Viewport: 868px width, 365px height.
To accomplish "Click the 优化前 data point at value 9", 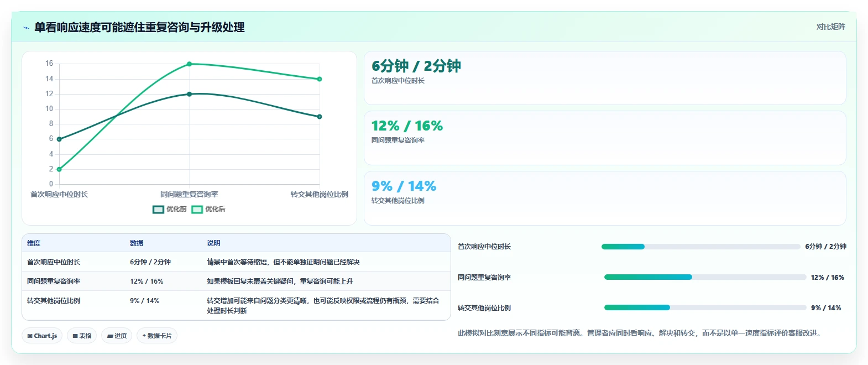I will coord(320,117).
